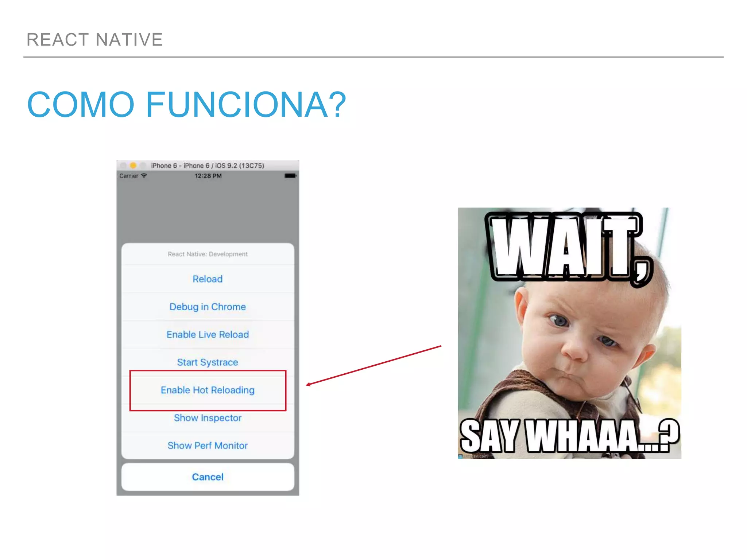The image size is (747, 560).
Task: Dismiss menu with Cancel button
Action: point(208,477)
